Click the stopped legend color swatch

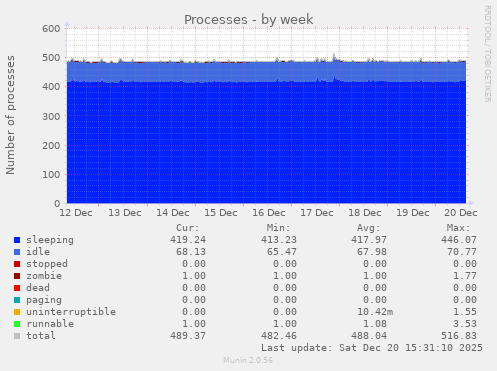[x=17, y=264]
